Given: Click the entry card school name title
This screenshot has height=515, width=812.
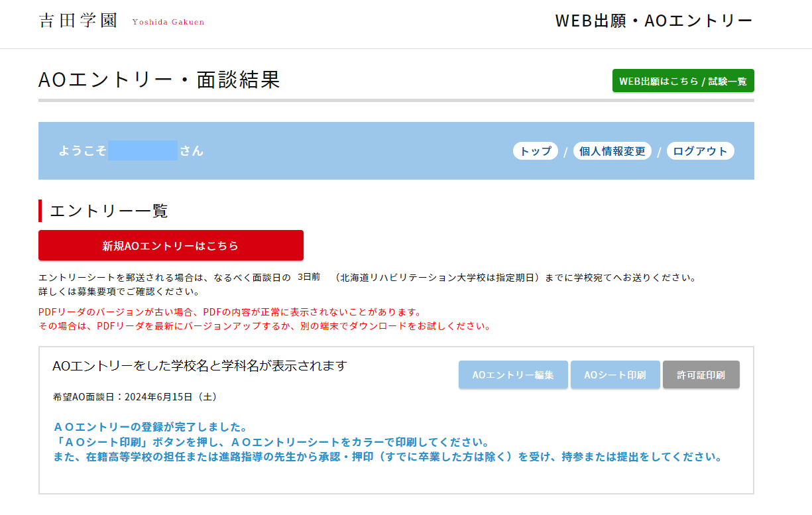Looking at the screenshot, I should pos(200,366).
